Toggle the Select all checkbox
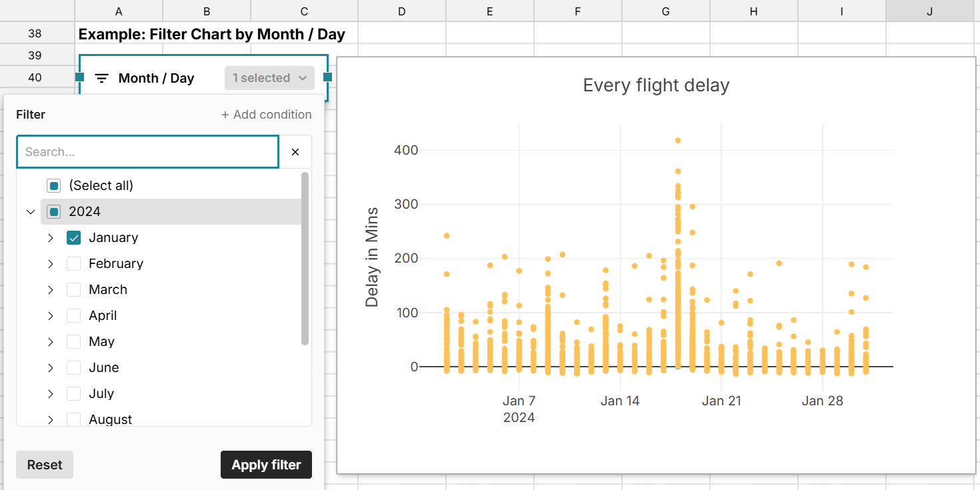The width and height of the screenshot is (980, 490). (x=53, y=185)
